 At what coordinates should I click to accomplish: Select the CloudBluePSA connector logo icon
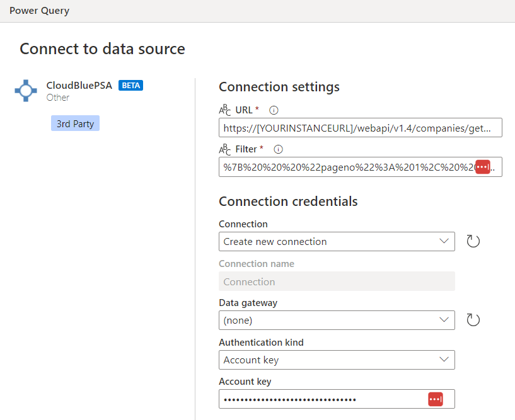point(25,90)
